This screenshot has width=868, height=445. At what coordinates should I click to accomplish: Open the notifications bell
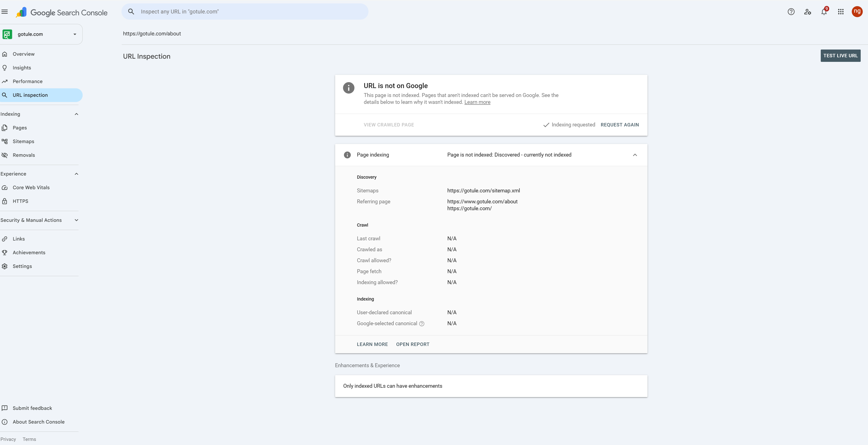click(x=824, y=12)
